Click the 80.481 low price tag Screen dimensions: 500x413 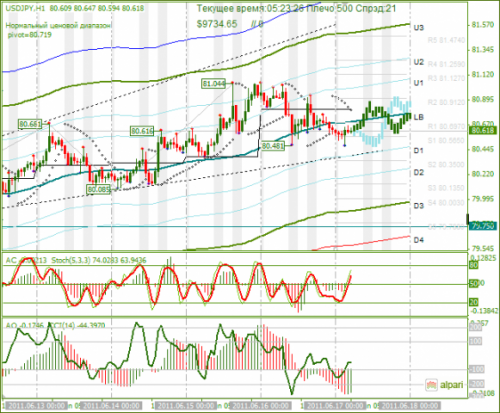pos(273,146)
